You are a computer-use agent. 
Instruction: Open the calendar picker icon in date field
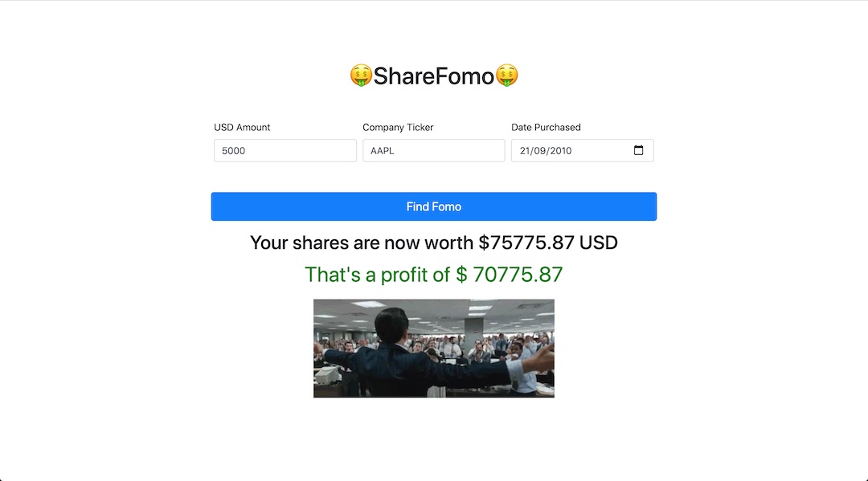tap(638, 150)
